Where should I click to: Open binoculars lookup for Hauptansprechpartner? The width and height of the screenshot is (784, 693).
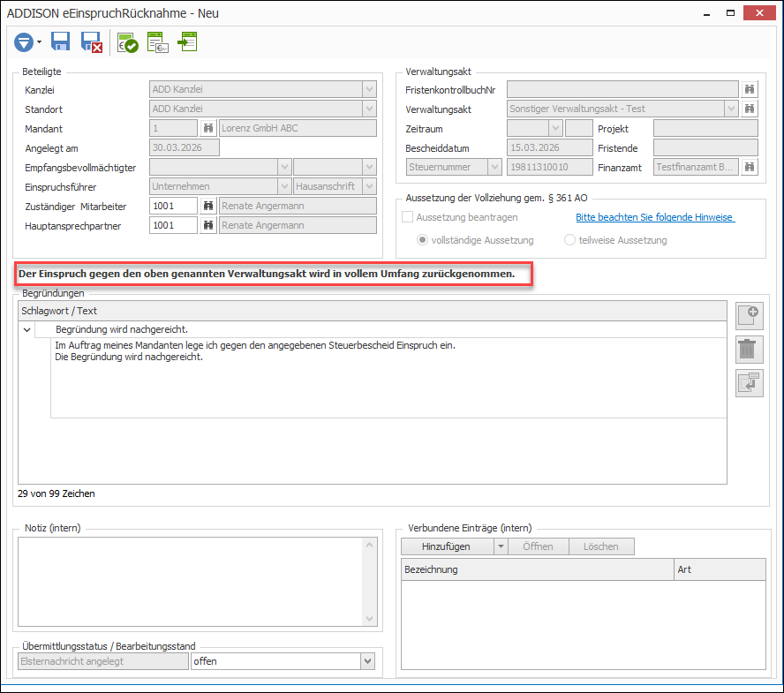click(208, 225)
